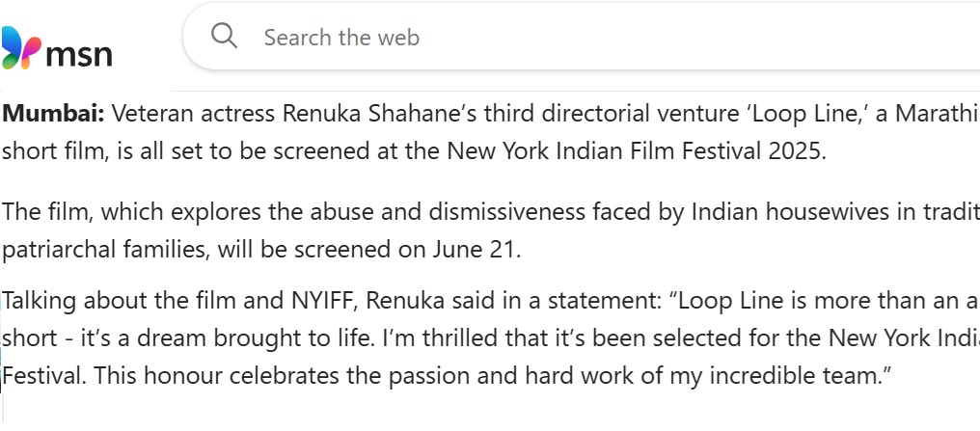Click the text patriarchal families
The height and width of the screenshot is (431, 980).
click(x=106, y=250)
